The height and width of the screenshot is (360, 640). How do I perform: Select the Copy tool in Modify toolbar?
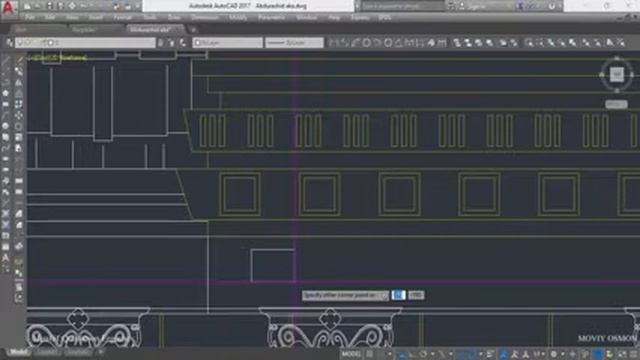pos(19,72)
